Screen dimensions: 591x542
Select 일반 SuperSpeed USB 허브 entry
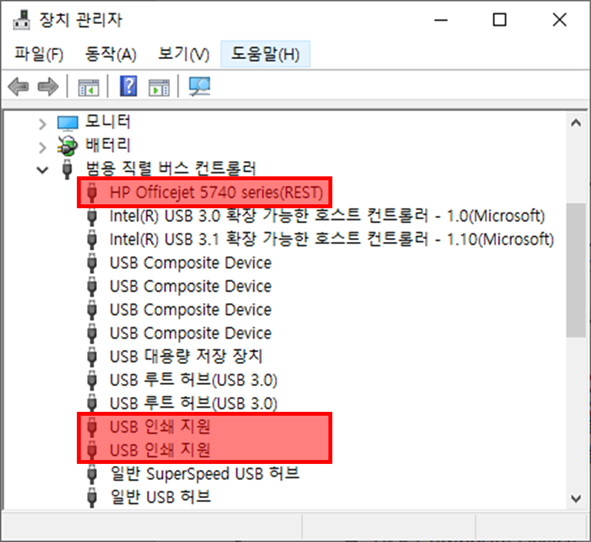click(x=205, y=474)
